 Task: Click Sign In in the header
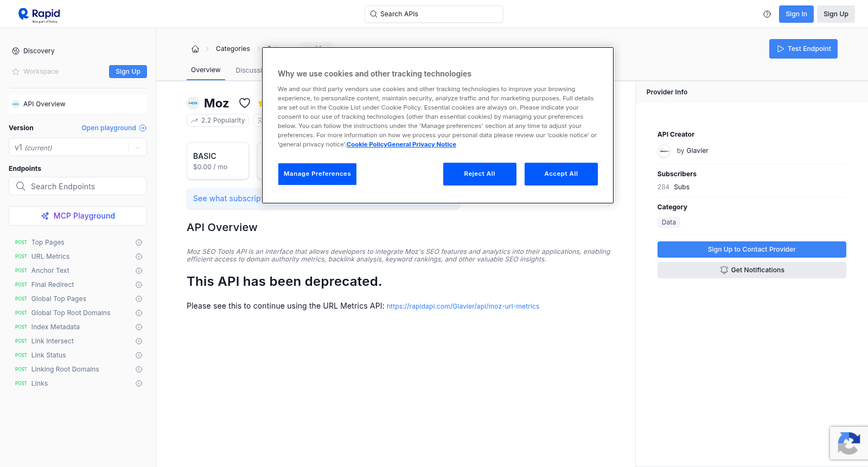pos(796,14)
